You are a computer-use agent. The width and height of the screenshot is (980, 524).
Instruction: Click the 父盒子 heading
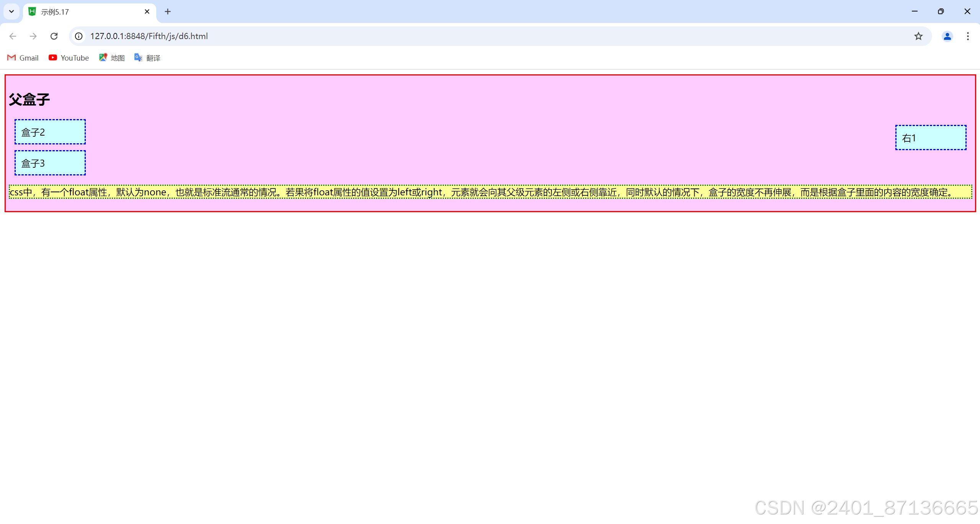29,100
